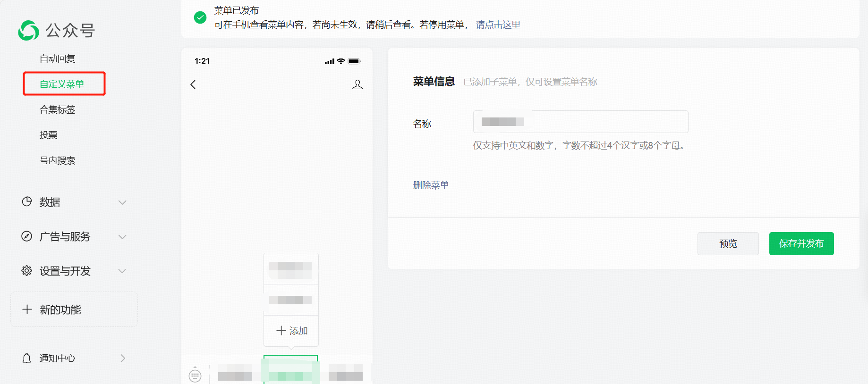868x384 pixels.
Task: Select 自定义菜单 in the sidebar
Action: tap(62, 84)
